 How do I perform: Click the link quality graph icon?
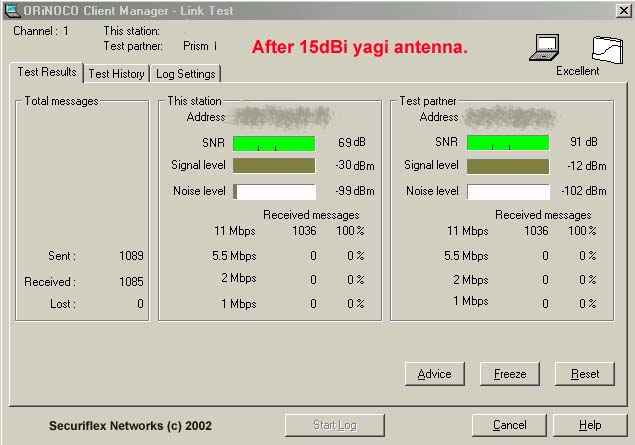coord(607,49)
